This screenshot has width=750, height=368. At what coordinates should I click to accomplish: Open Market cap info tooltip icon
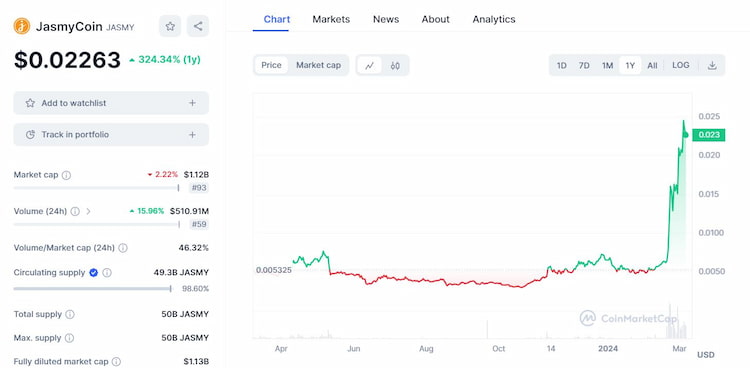(66, 175)
